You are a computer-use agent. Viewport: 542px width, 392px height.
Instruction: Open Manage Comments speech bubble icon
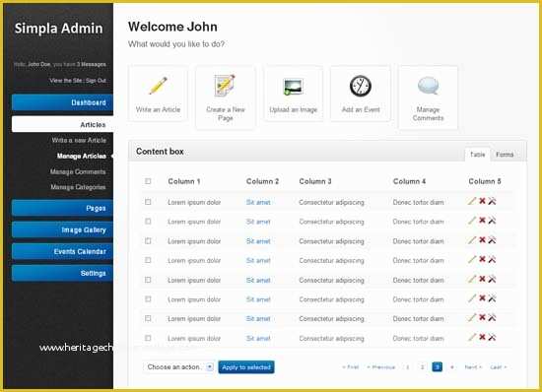click(428, 86)
